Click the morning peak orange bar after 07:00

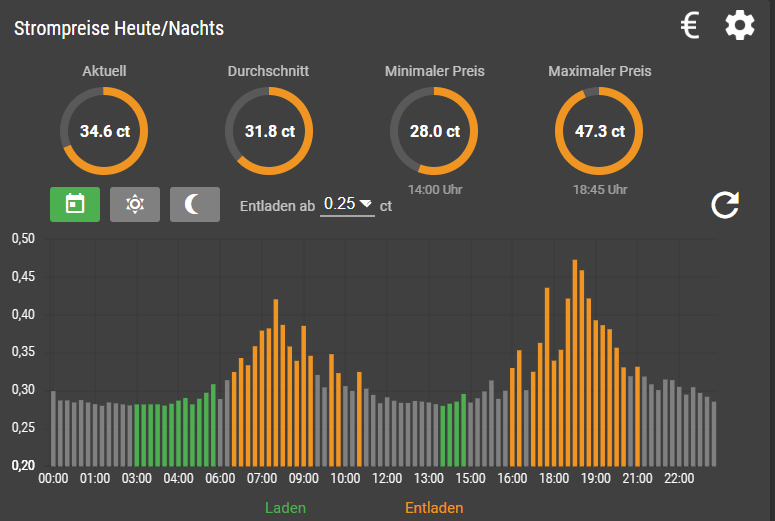tap(276, 382)
